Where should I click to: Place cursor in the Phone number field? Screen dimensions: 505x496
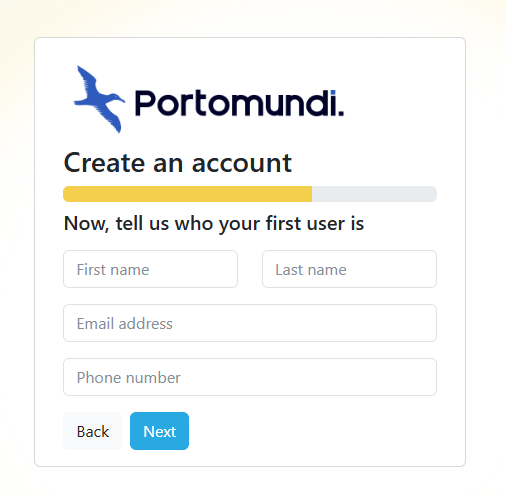[250, 377]
